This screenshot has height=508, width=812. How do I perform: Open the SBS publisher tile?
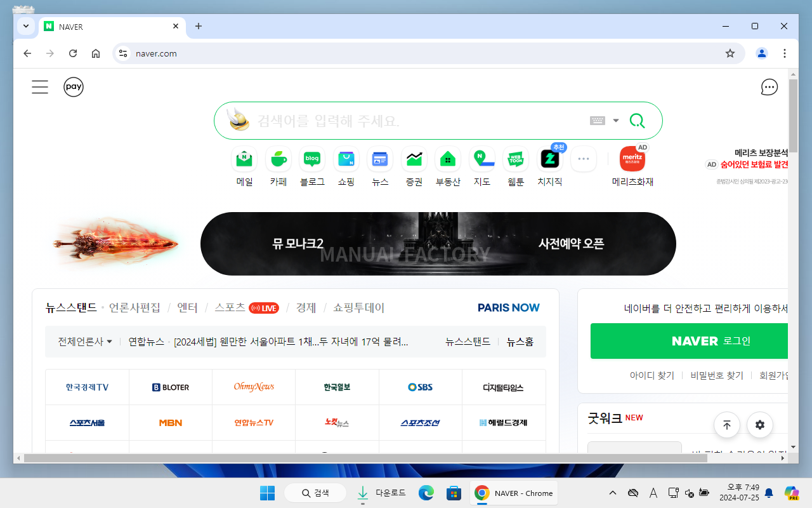(421, 387)
